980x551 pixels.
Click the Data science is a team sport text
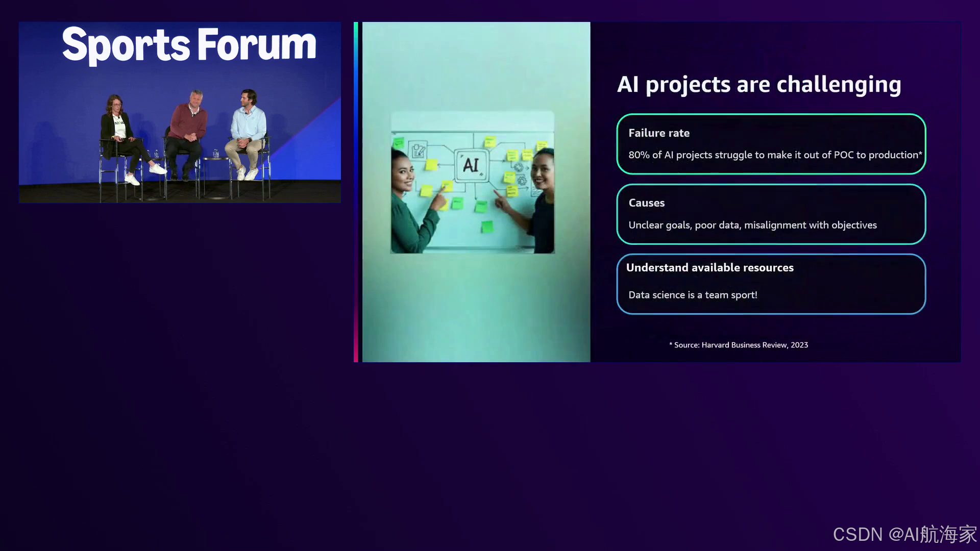(693, 295)
